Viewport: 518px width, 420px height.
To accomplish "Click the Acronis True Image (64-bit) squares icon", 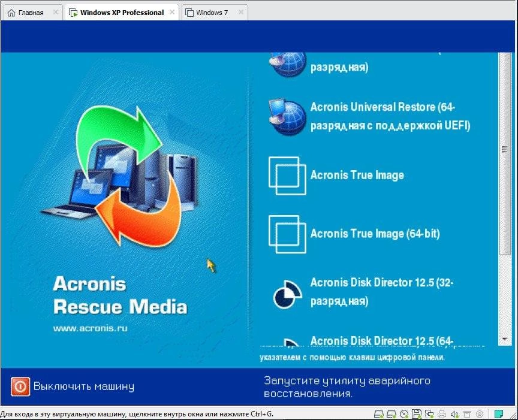I will pyautogui.click(x=287, y=234).
